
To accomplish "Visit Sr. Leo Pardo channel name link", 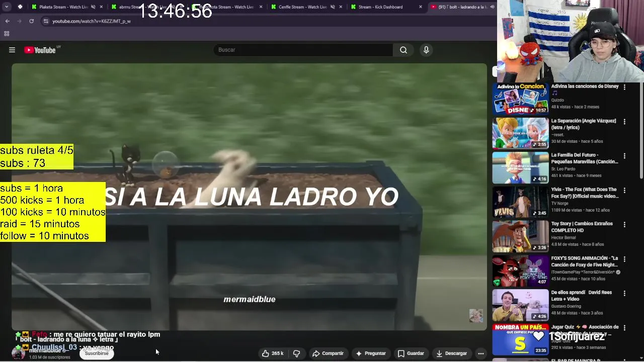I will [x=562, y=169].
